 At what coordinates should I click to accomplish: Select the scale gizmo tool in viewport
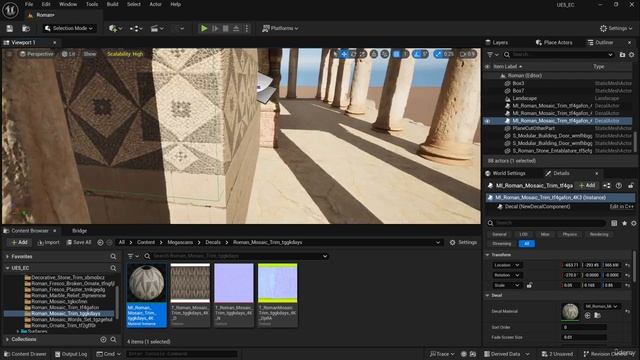362,54
